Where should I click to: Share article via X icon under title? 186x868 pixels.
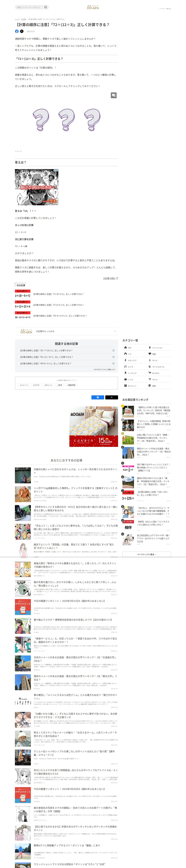point(22,31)
